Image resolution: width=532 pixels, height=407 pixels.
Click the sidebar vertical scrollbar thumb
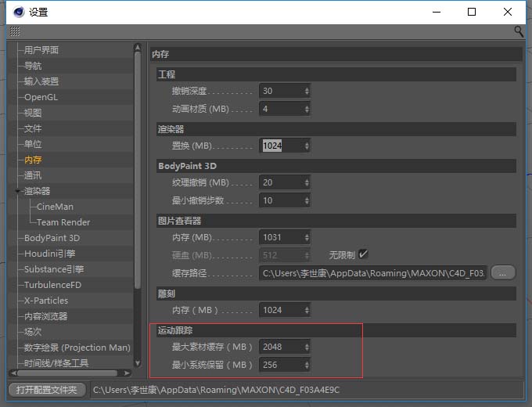(x=138, y=171)
